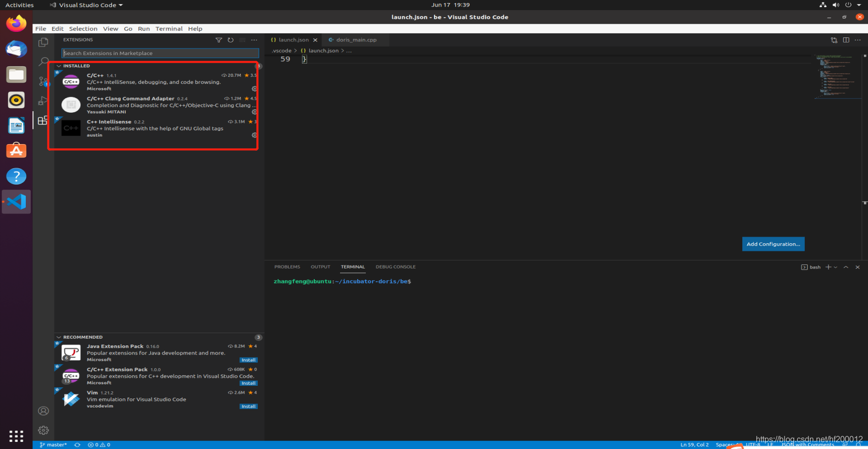The width and height of the screenshot is (868, 449).
Task: Switch to DEBUG CONSOLE panel tab
Action: click(x=396, y=267)
